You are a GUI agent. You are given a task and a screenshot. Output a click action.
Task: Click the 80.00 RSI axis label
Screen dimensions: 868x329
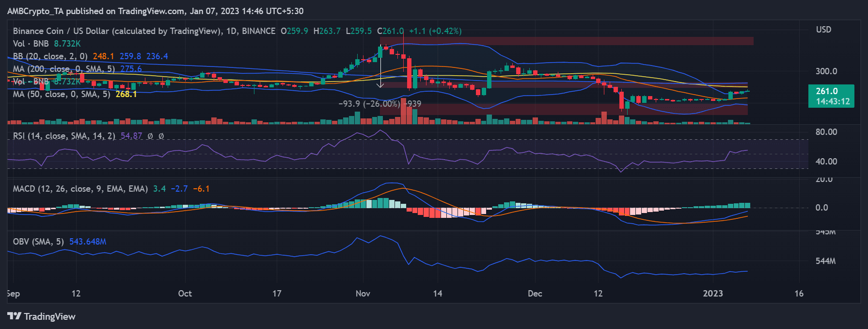(826, 132)
